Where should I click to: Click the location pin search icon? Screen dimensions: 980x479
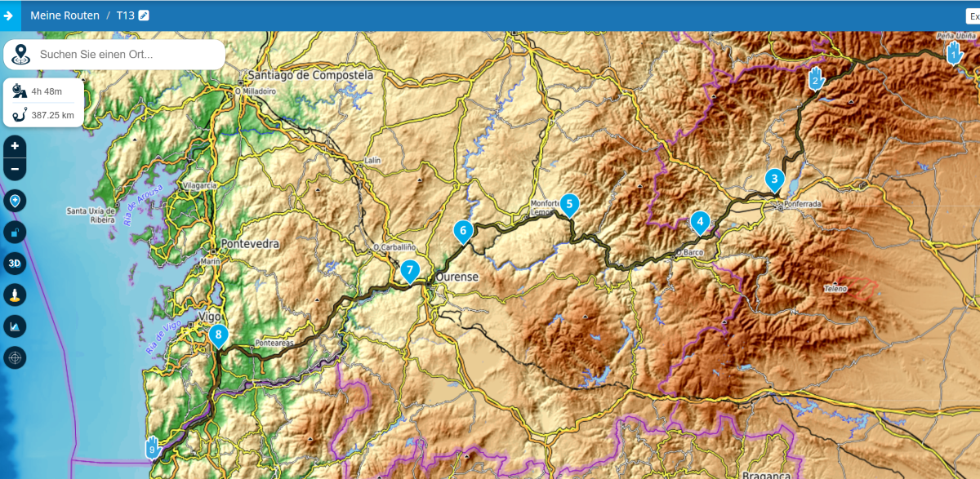tap(21, 55)
